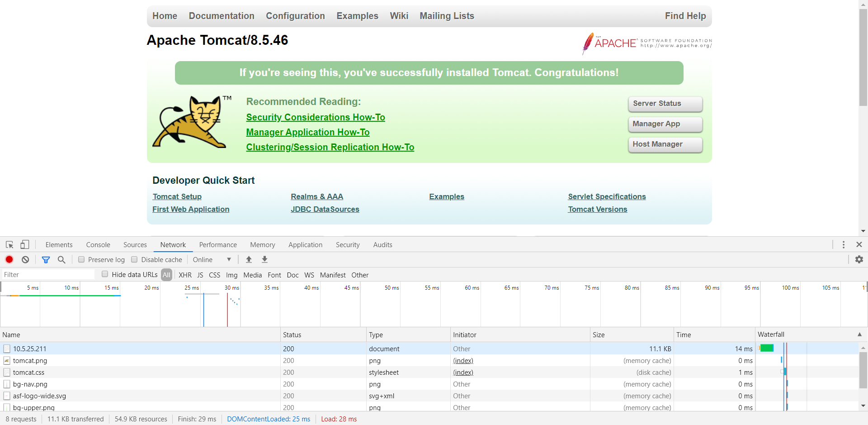Check the Hide data URLs checkbox
The image size is (868, 425).
click(105, 274)
